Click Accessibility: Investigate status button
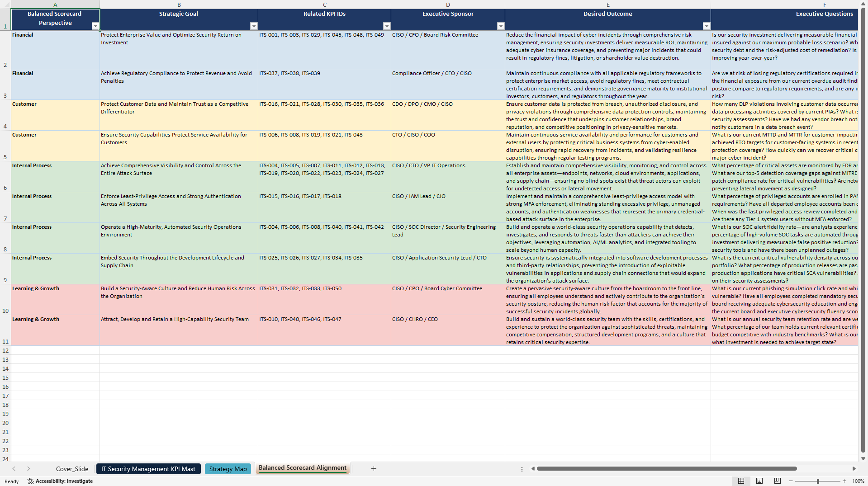 tap(60, 481)
